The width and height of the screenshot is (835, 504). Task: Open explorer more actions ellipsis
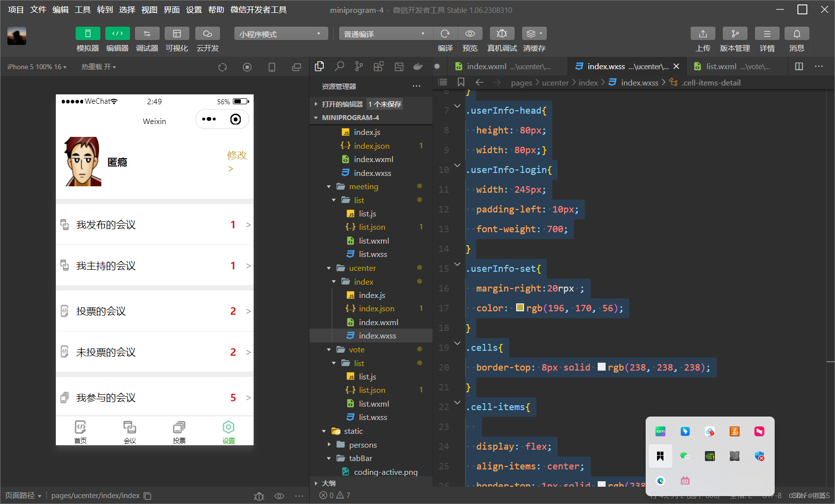(417, 86)
